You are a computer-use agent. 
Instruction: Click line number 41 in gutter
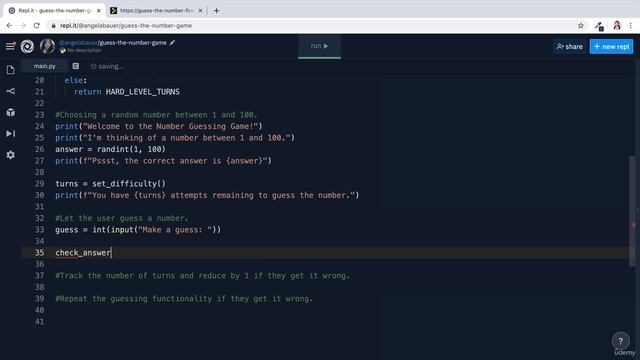[x=39, y=322]
